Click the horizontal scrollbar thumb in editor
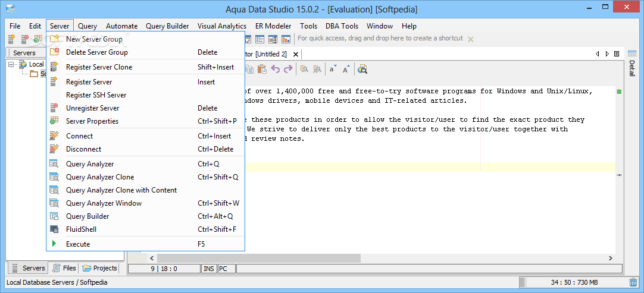 pos(259,258)
